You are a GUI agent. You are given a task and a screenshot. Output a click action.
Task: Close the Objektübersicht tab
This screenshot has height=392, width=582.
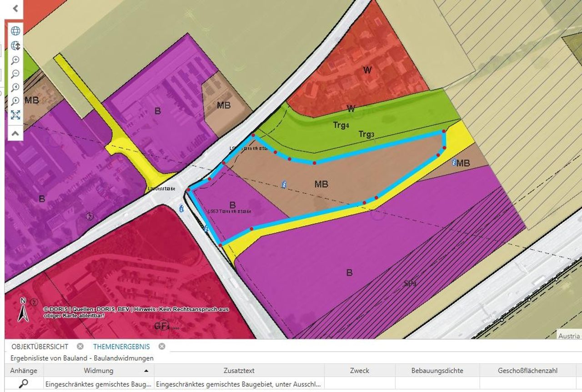80,347
